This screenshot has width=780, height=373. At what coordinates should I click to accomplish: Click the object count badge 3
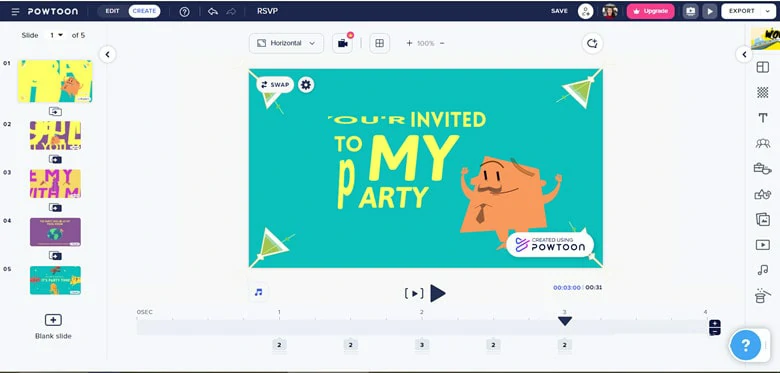pyautogui.click(x=422, y=345)
